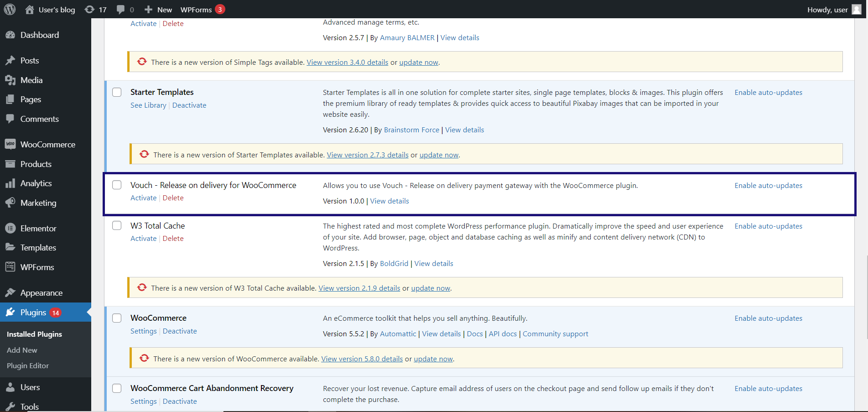Viewport: 868px width, 412px height.
Task: Click the plus icon next to New
Action: click(x=148, y=9)
